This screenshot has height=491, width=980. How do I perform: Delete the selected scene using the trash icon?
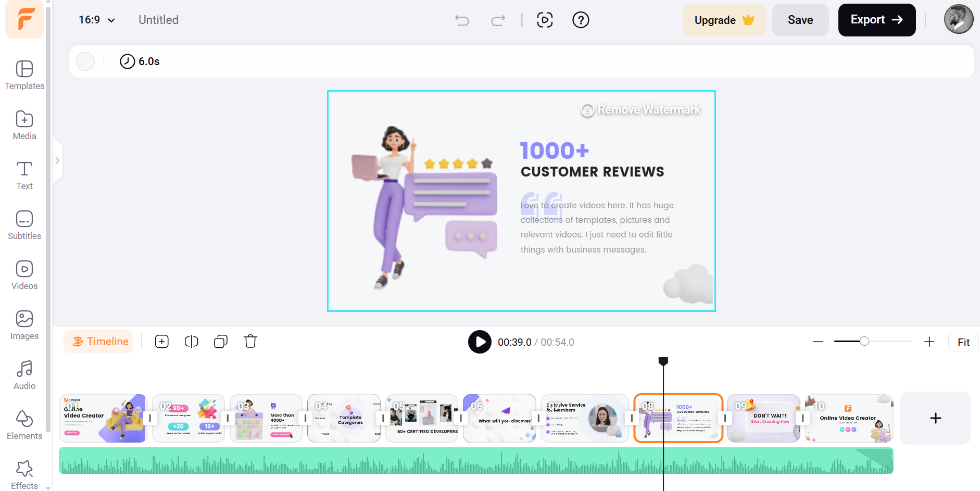[250, 341]
